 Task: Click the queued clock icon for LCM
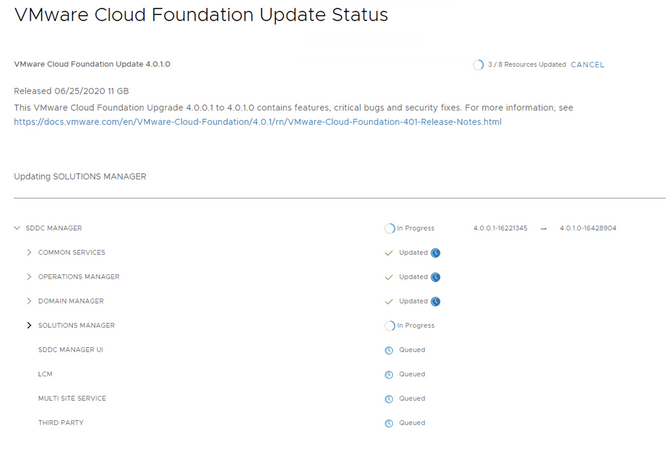[x=389, y=374]
